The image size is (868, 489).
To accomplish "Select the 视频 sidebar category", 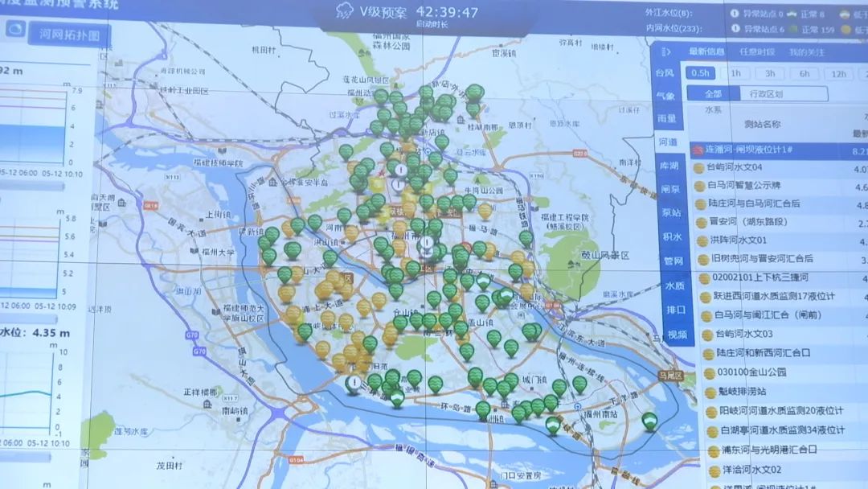I will click(677, 334).
